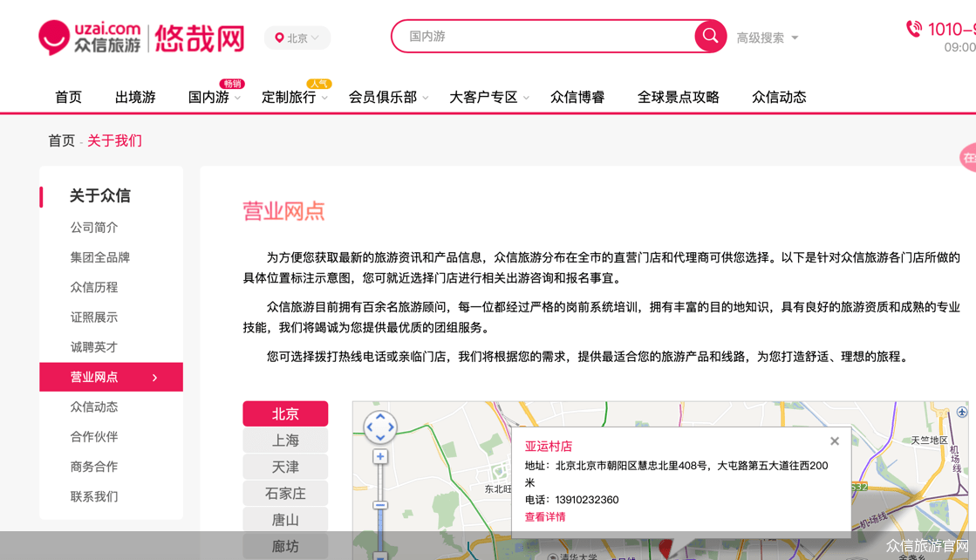Viewport: 976px width, 560px height.
Task: Click the red map marker pin
Action: [x=665, y=549]
